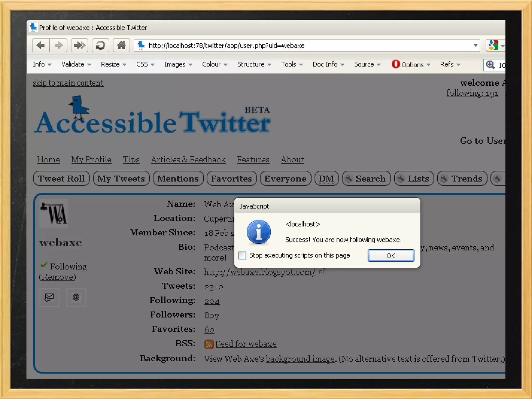Click the Opera logo beside Options
The width and height of the screenshot is (532, 399).
[396, 64]
